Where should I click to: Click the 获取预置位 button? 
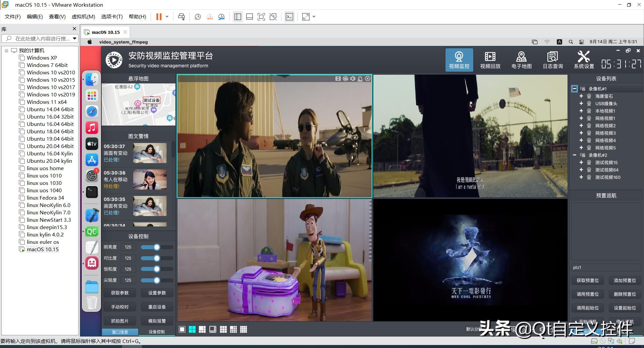pos(587,281)
